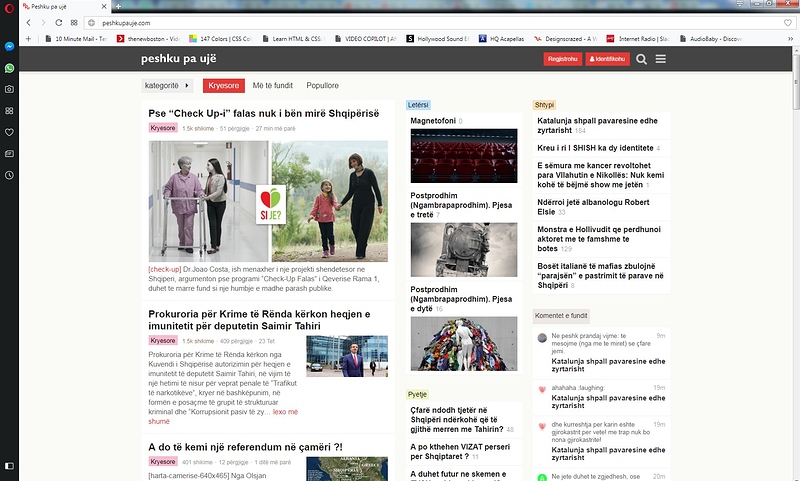Click the Check-Up article image

click(268, 201)
